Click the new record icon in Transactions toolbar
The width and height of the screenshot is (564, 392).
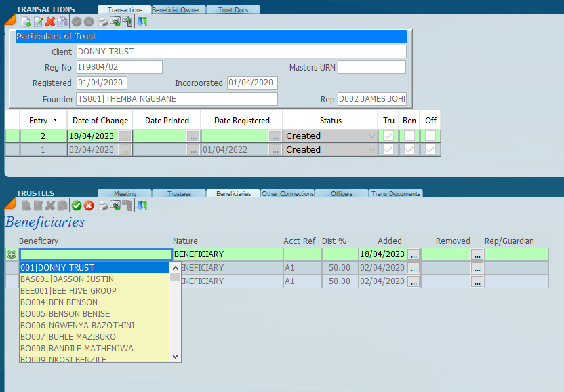click(x=26, y=22)
